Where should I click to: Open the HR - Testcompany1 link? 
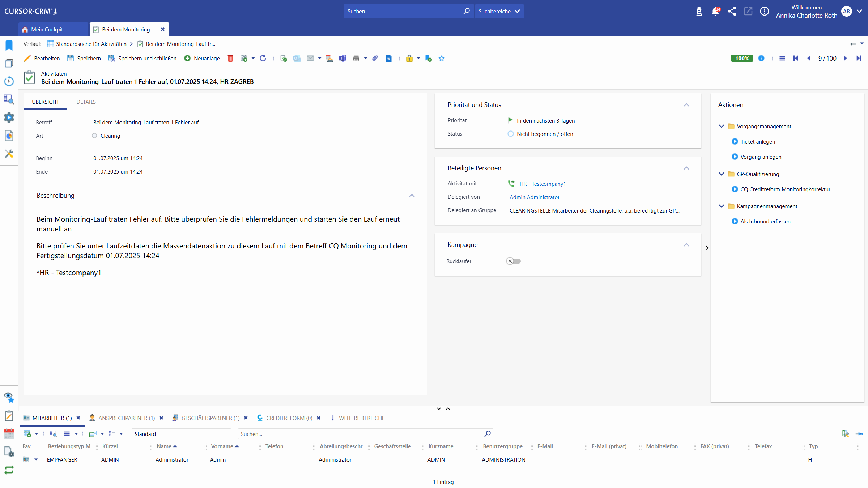(542, 184)
